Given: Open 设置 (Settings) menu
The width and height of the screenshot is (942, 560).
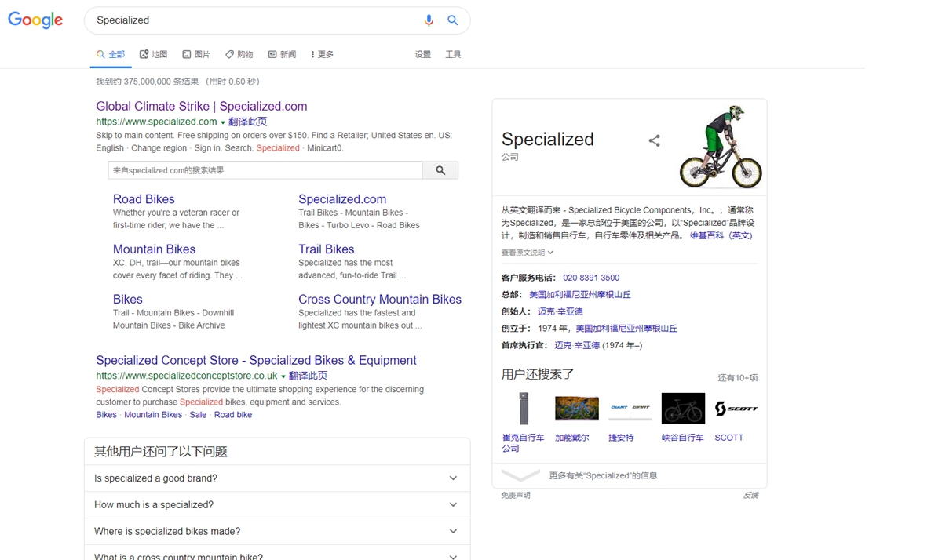Looking at the screenshot, I should click(423, 54).
